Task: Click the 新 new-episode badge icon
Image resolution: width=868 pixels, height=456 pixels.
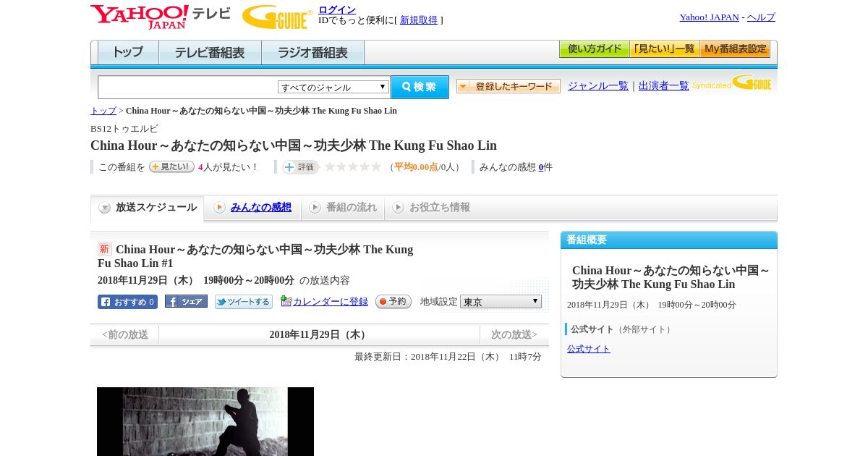Action: [x=105, y=249]
